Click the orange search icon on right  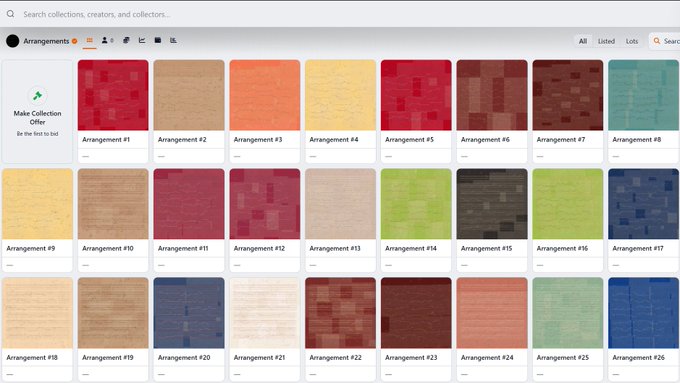657,41
